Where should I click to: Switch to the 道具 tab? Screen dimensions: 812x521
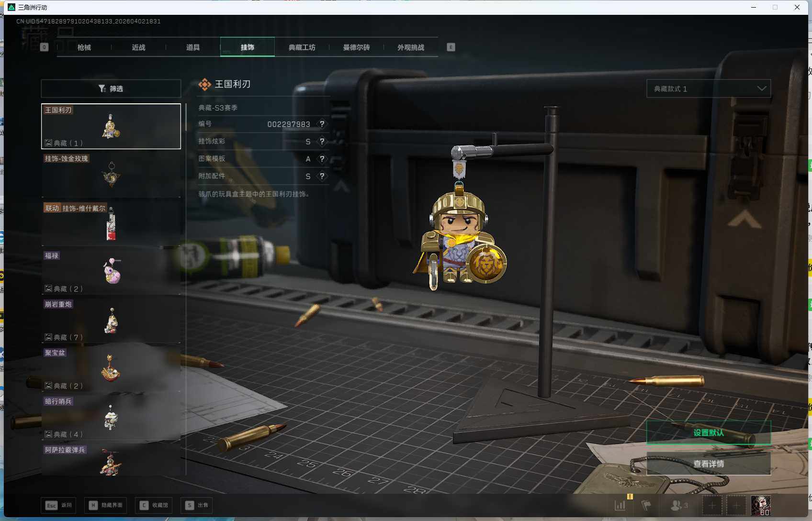tap(193, 47)
